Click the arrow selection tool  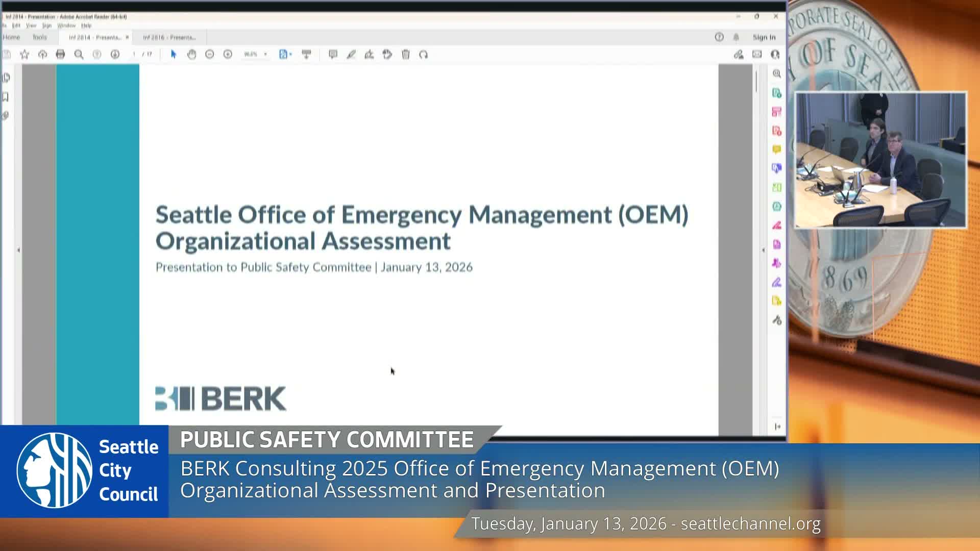click(174, 54)
